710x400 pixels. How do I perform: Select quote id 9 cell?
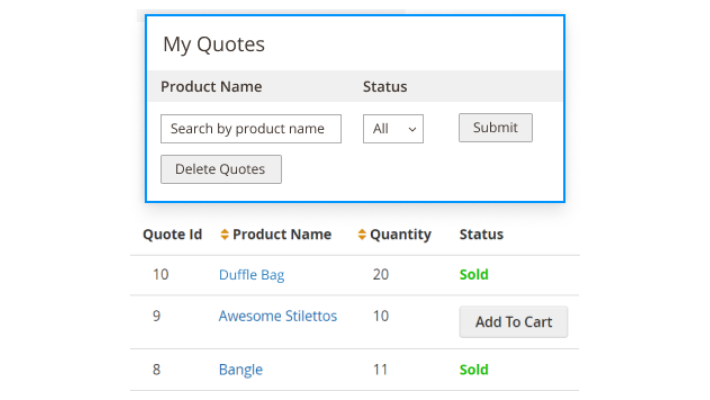point(156,316)
